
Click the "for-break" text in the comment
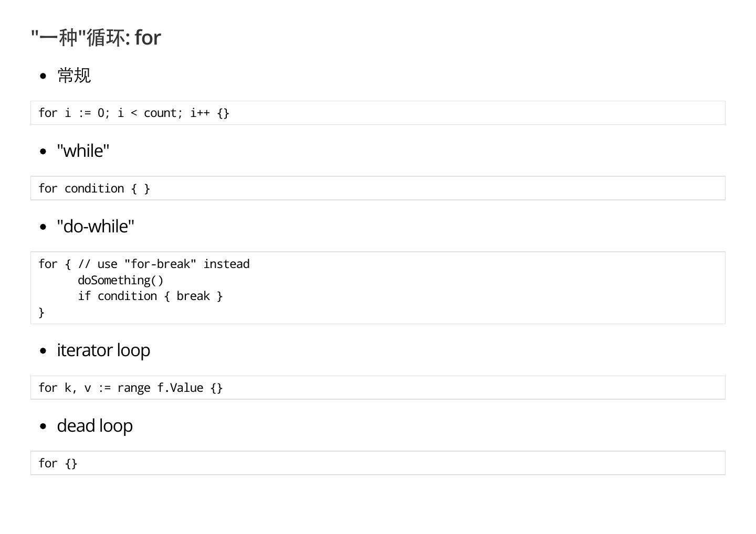pos(160,264)
